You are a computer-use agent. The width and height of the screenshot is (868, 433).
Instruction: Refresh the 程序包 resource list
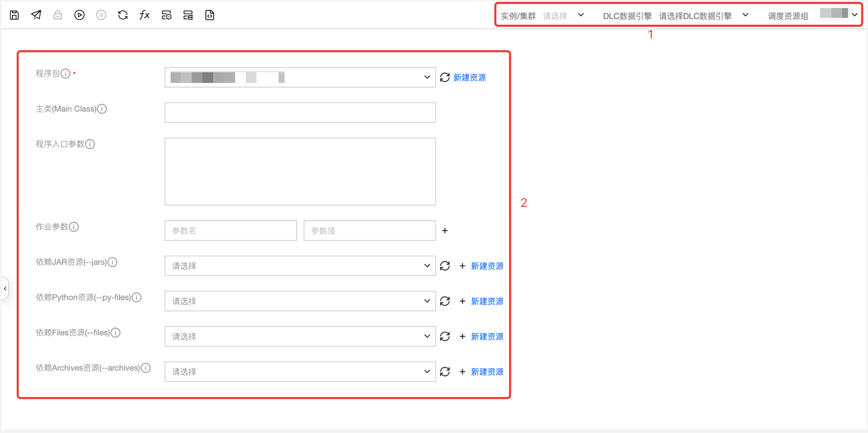(x=445, y=77)
